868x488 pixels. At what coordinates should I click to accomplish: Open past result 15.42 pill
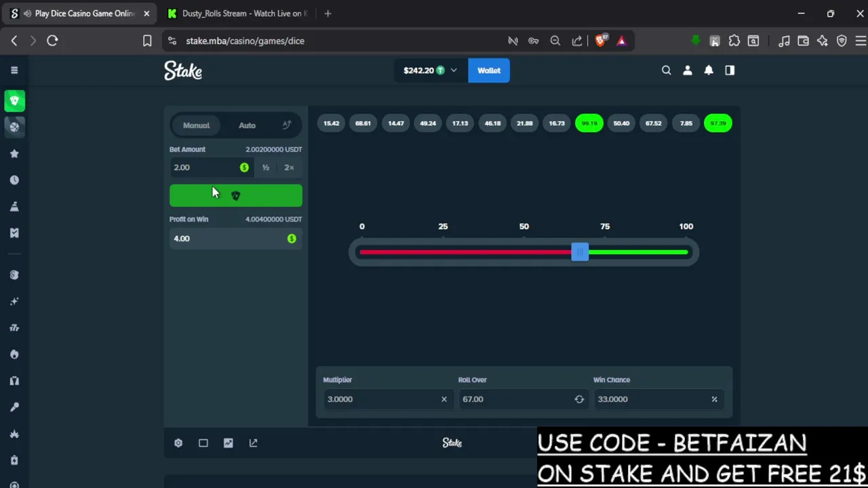331,123
